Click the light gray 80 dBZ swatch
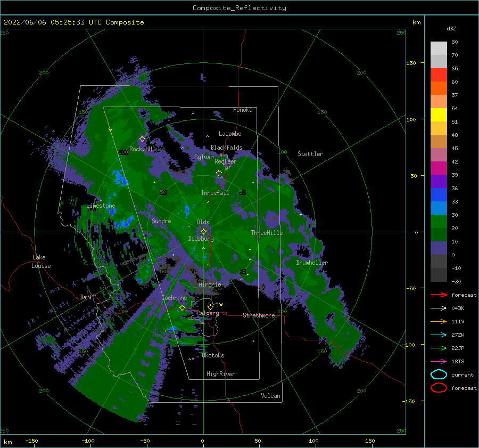479x448 pixels. (439, 48)
